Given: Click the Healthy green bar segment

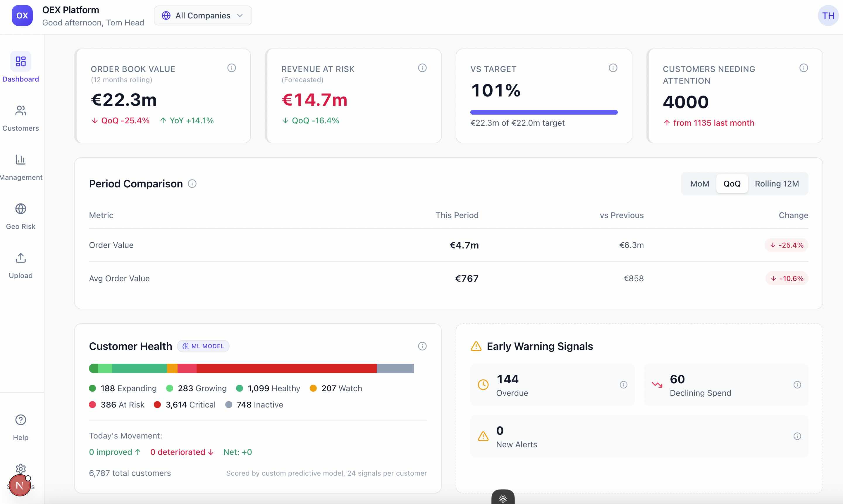Looking at the screenshot, I should click(x=139, y=368).
